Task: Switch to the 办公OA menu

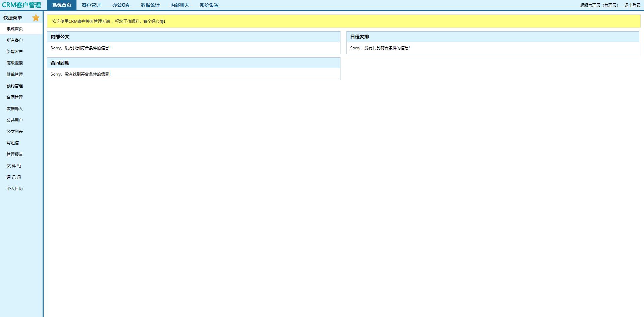Action: [x=120, y=5]
